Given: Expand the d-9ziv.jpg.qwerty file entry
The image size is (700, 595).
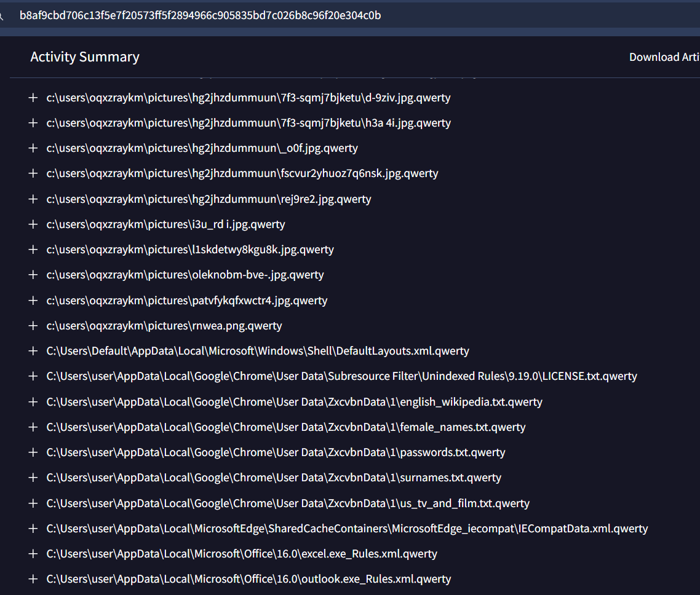Looking at the screenshot, I should pyautogui.click(x=33, y=98).
